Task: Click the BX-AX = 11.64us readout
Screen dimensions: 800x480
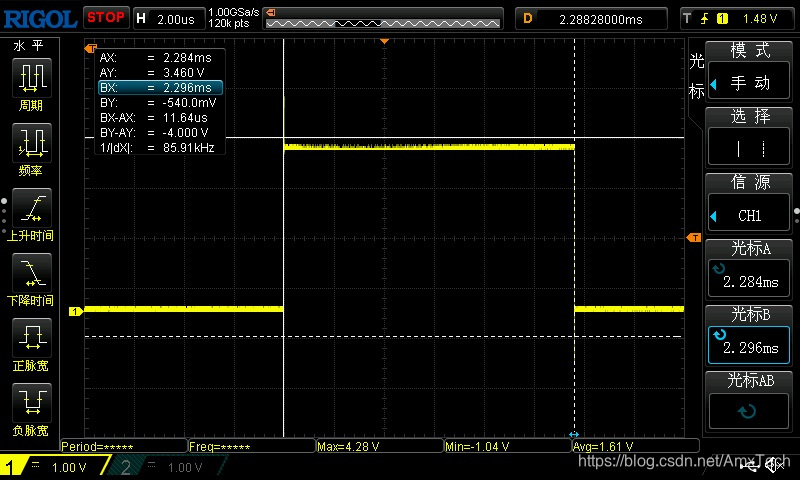Action: [x=154, y=118]
